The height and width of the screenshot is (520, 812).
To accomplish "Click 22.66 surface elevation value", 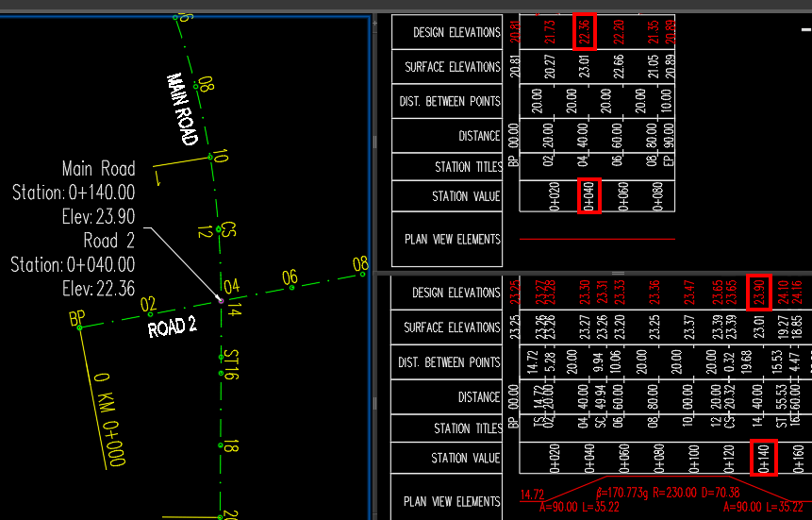I will point(619,67).
